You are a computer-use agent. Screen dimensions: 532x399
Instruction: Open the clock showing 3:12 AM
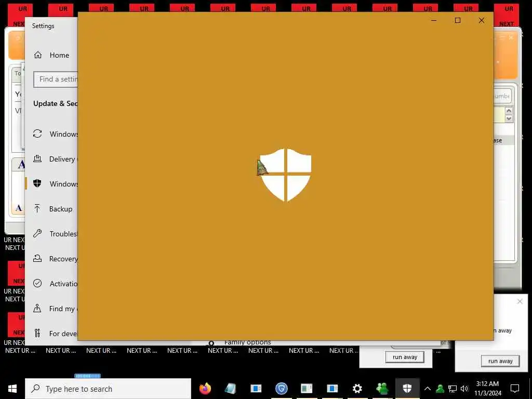tap(487, 389)
